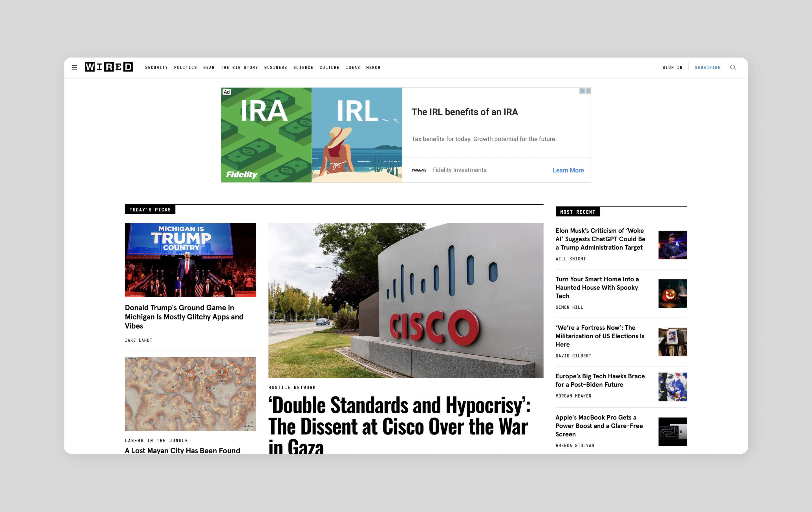Open author Morgan Meaker's page

coord(573,396)
